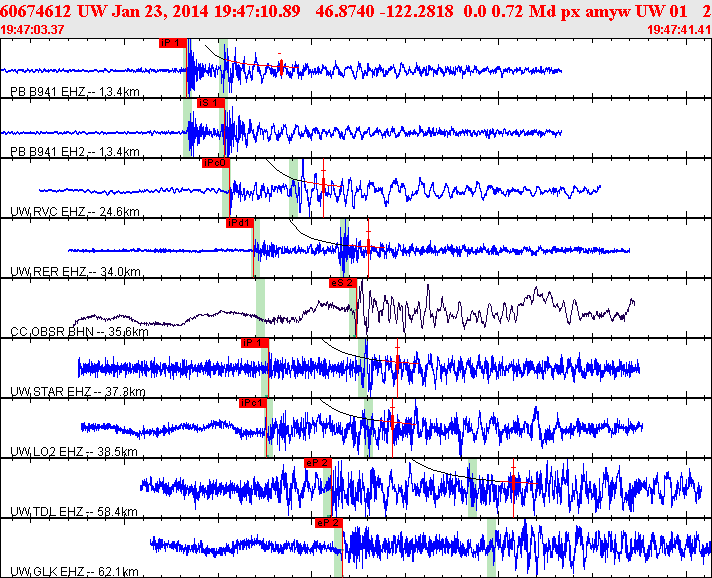Click the CC OBSR BHN -- 35.6km label
Screen dimensions: 712x578
[79, 332]
